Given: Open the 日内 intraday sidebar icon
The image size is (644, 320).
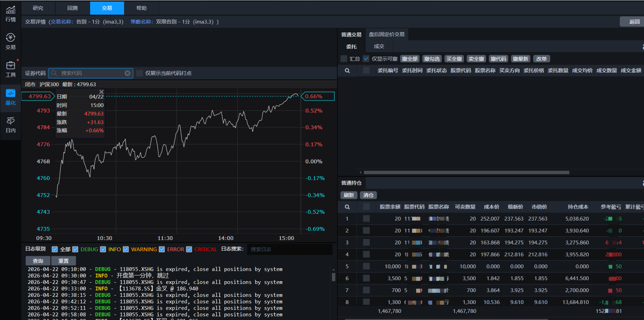Looking at the screenshot, I should [x=10, y=124].
